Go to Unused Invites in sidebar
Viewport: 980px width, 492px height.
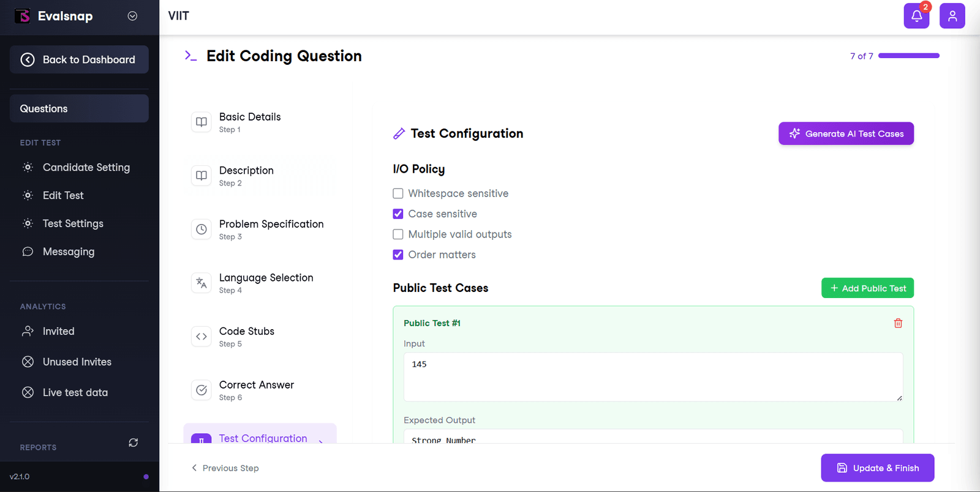[77, 362]
